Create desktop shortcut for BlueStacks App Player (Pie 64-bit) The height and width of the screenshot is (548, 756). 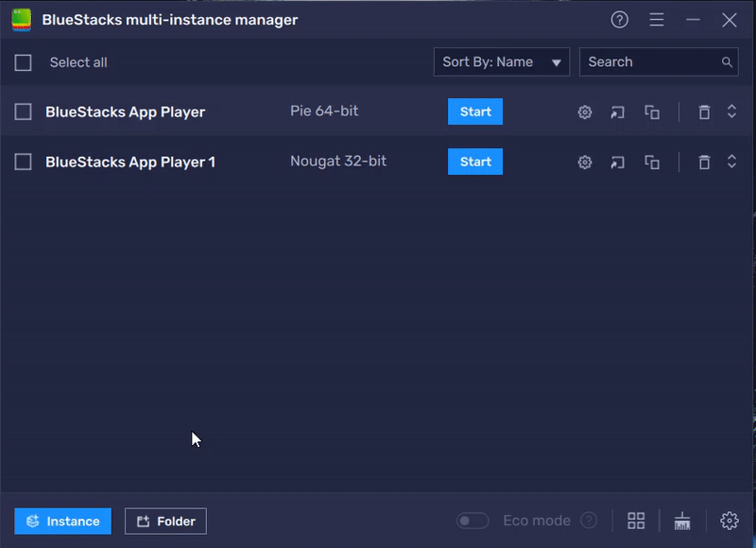click(618, 112)
